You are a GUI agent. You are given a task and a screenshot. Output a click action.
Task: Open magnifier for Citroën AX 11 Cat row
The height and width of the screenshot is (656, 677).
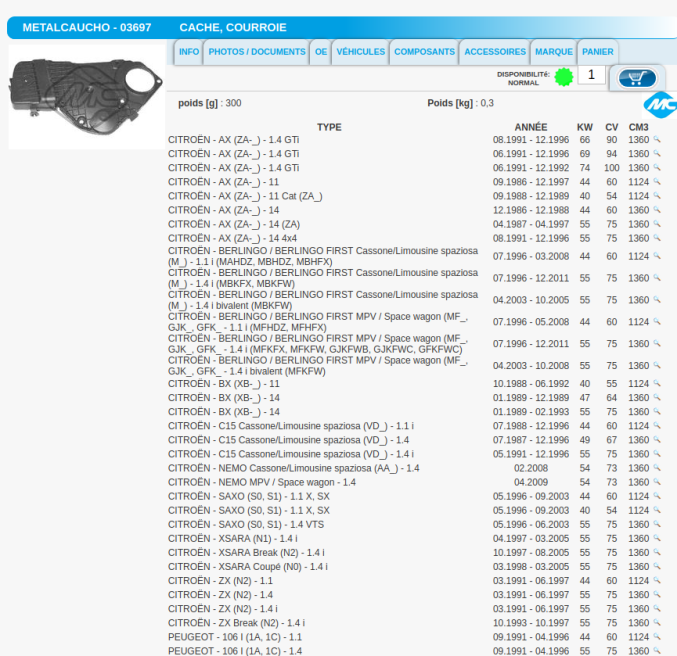[658, 197]
